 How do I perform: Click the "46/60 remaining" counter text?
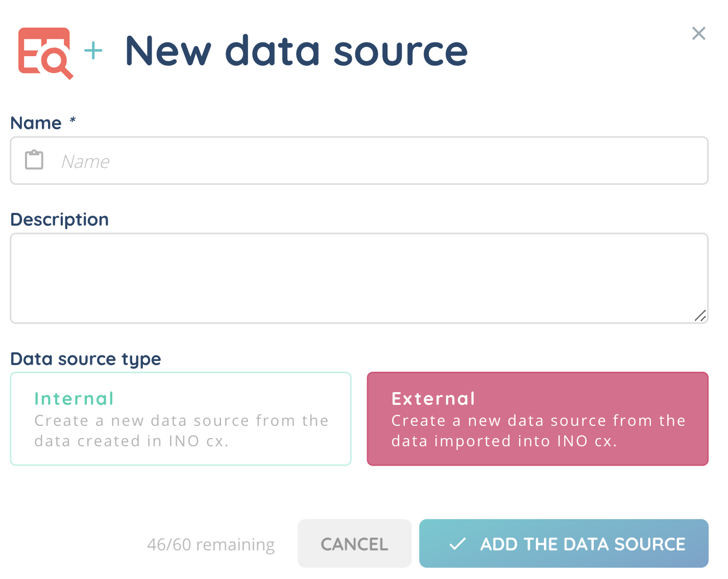coord(211,545)
